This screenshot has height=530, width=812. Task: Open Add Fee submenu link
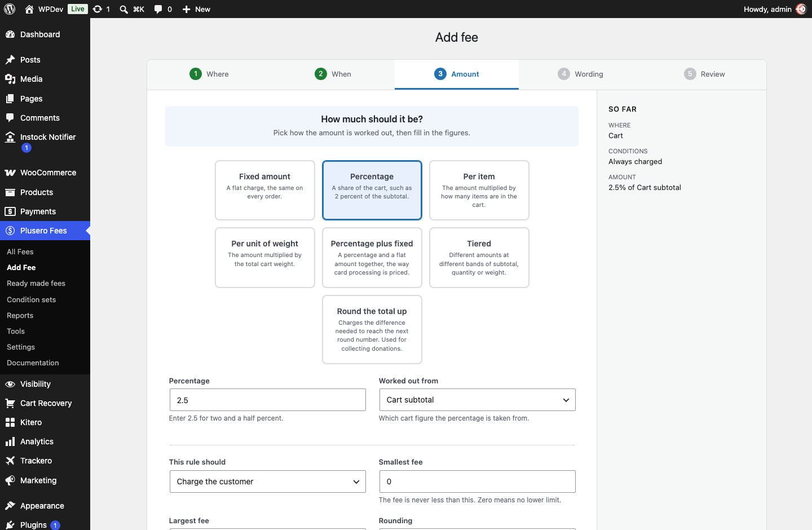pos(21,267)
